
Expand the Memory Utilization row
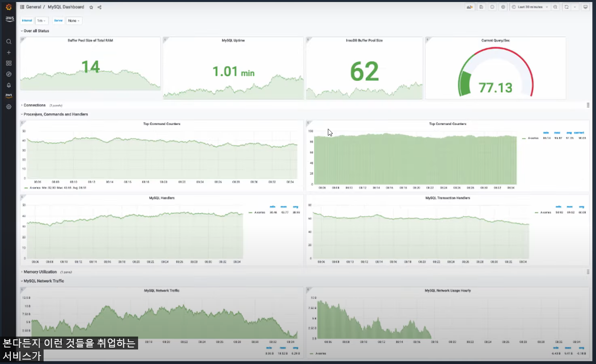point(39,272)
